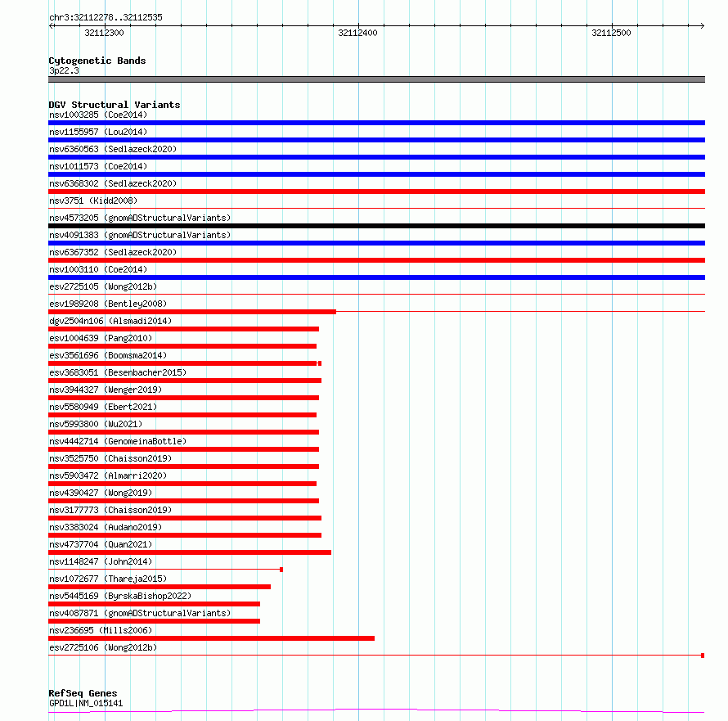Screen dimensions: 728x721
Task: Click nsv3525750 (Chaisson2019) label
Action: tap(110, 458)
